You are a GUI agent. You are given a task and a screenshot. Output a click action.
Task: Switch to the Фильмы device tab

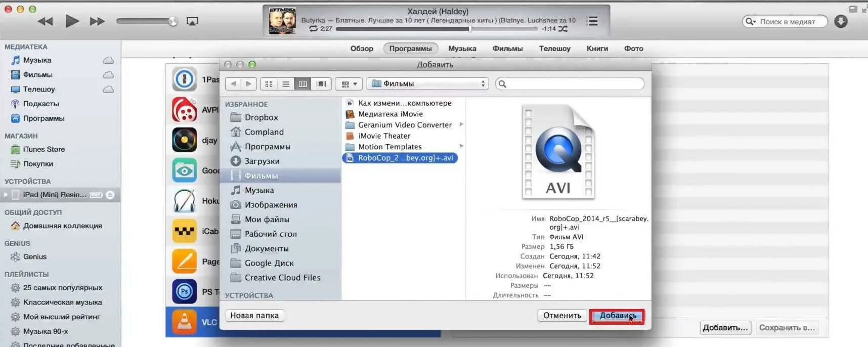(507, 49)
